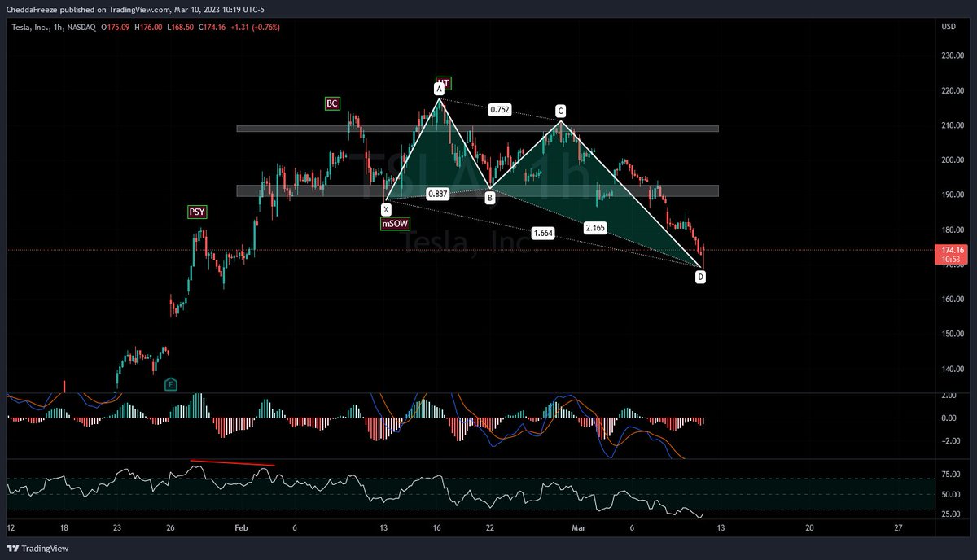Select the 1.664 ratio label
Viewport: 977px width, 560px height.
click(x=544, y=234)
